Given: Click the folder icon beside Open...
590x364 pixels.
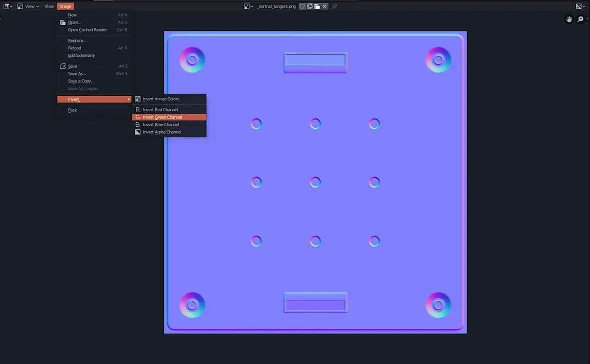Looking at the screenshot, I should click(63, 22).
